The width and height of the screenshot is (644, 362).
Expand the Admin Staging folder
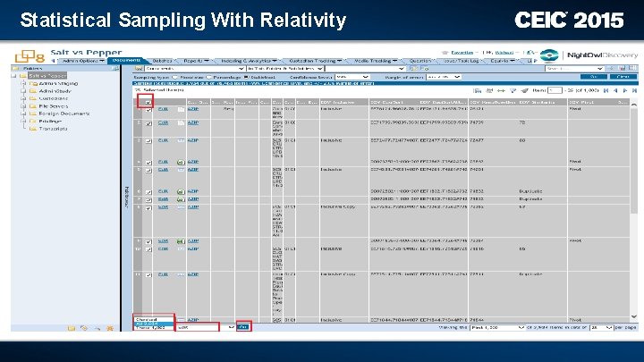(x=24, y=83)
